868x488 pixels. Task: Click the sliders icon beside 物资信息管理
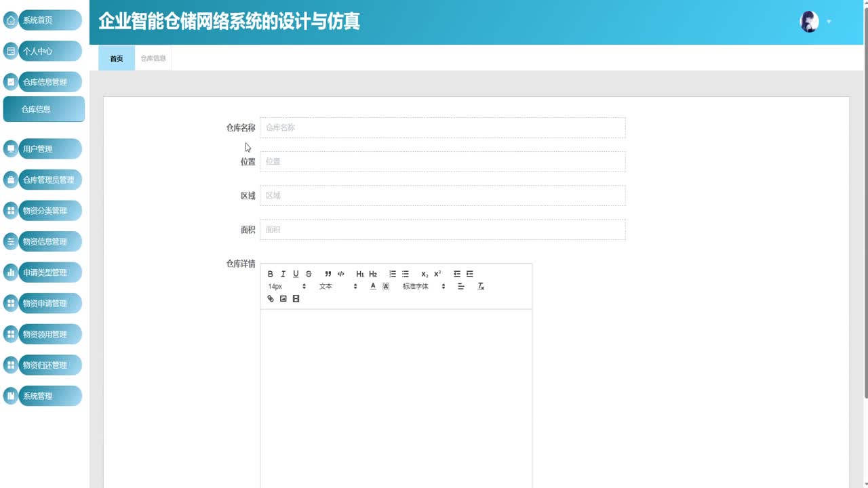tap(11, 241)
